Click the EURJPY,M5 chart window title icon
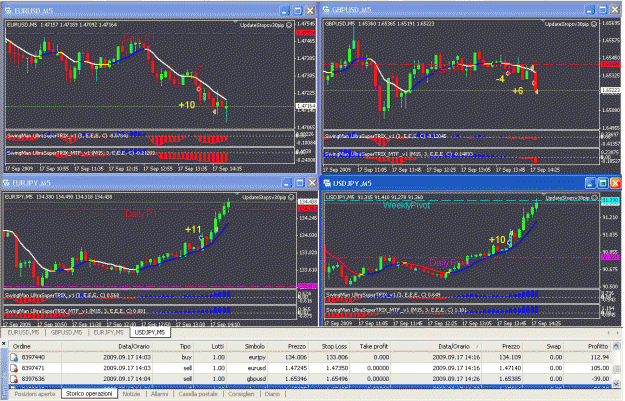This screenshot has width=625, height=401. (x=7, y=183)
